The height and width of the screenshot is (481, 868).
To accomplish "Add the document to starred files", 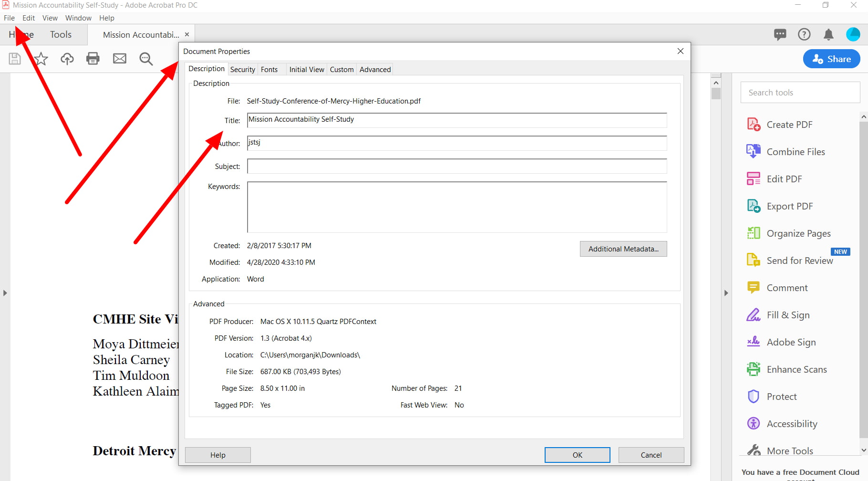I will [41, 59].
